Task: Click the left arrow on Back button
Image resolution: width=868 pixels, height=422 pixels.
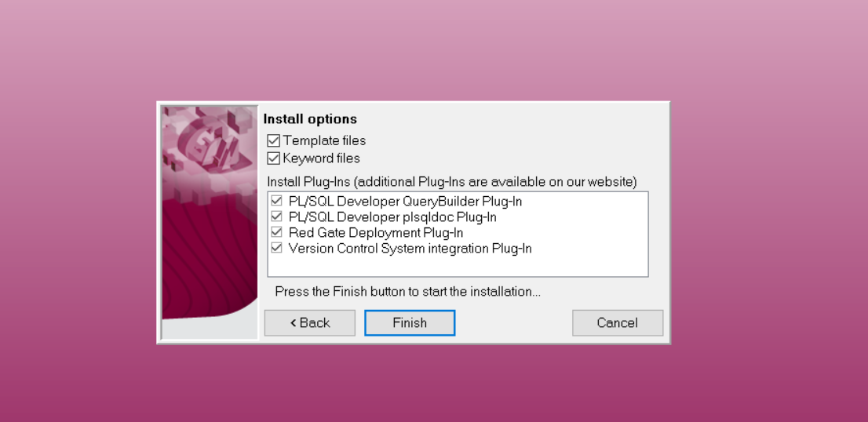Action: click(294, 323)
